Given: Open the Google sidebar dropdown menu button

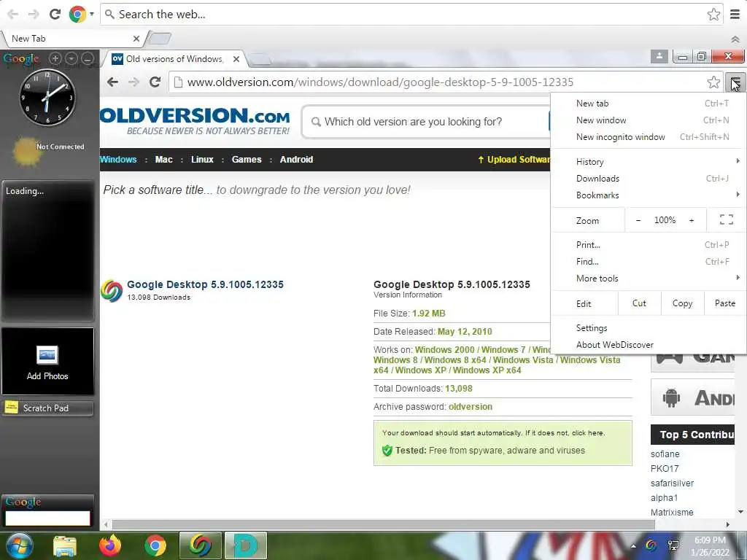Looking at the screenshot, I should 71,58.
